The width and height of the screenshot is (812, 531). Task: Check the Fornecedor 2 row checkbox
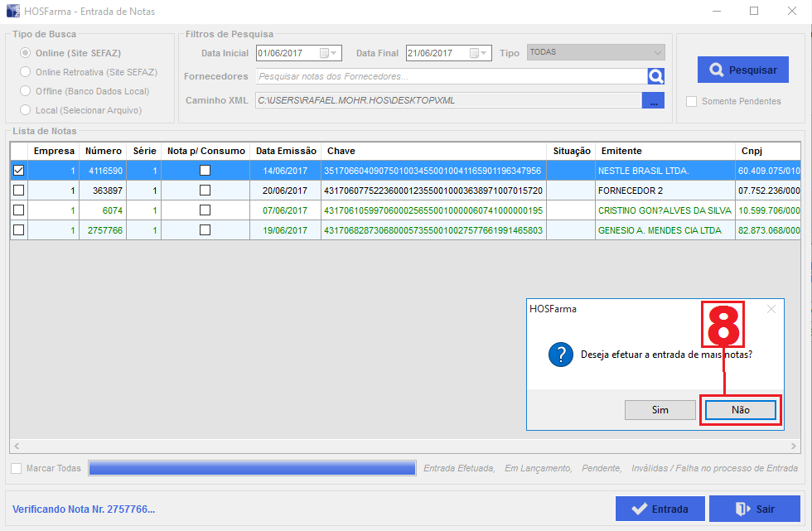point(19,191)
